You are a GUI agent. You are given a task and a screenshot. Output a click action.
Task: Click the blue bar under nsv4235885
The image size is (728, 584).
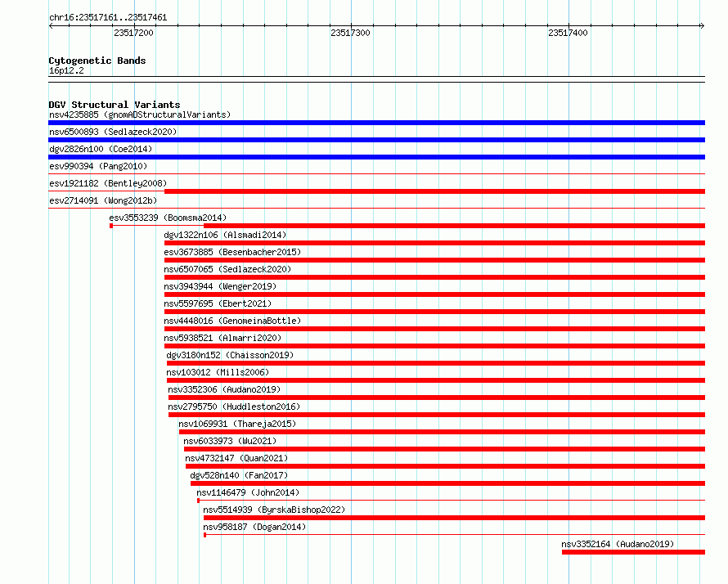[x=376, y=123]
